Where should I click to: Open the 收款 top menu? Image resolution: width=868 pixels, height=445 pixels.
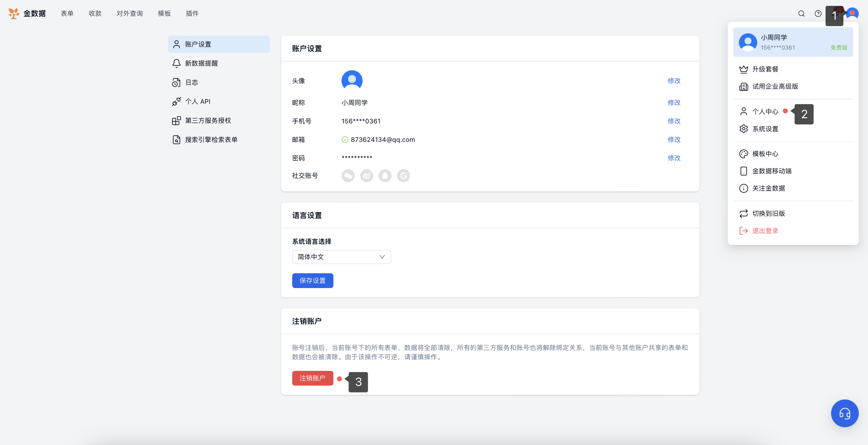(95, 14)
